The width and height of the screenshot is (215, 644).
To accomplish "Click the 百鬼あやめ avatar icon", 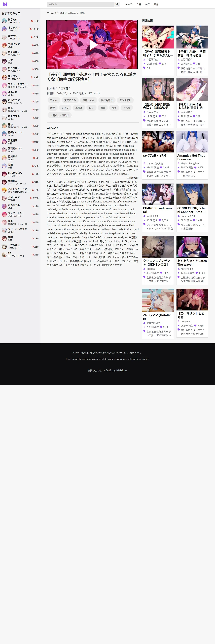I will coord(4,206).
